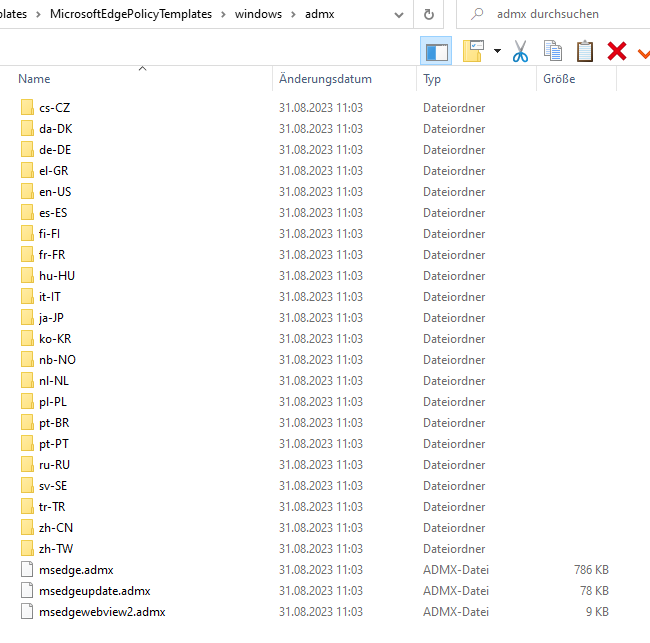The height and width of the screenshot is (643, 650).
Task: Sort by the Name column header
Action: (34, 79)
